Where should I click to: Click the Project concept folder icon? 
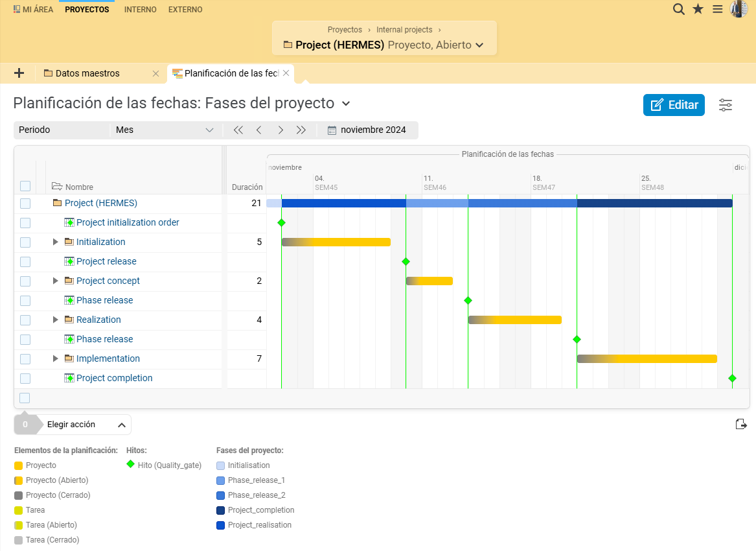[x=69, y=281]
